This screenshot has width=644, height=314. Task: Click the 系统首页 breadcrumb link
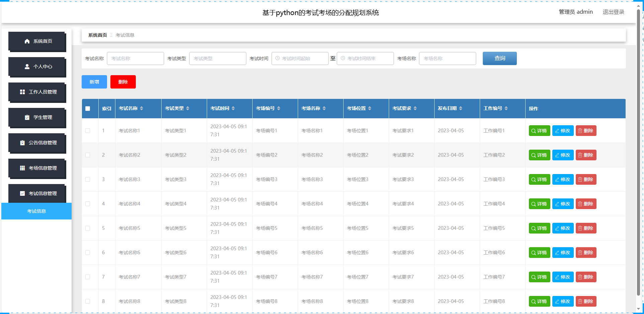pos(98,35)
